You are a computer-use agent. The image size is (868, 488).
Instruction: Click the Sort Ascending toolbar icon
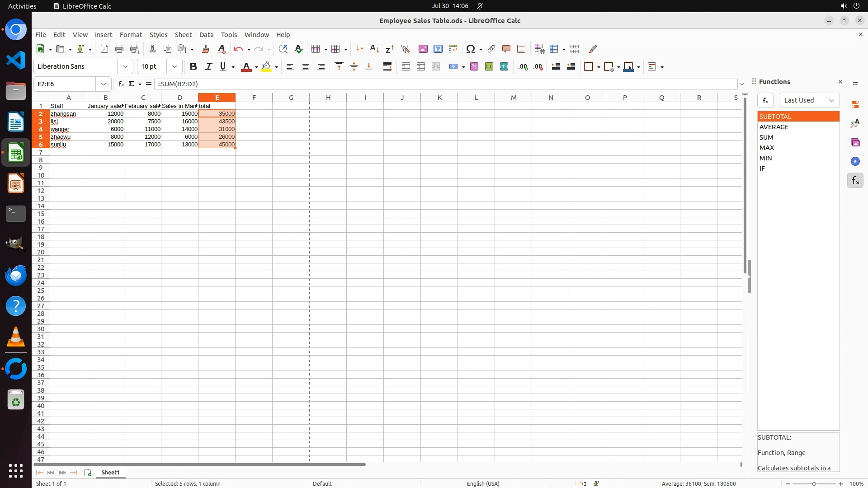[374, 49]
